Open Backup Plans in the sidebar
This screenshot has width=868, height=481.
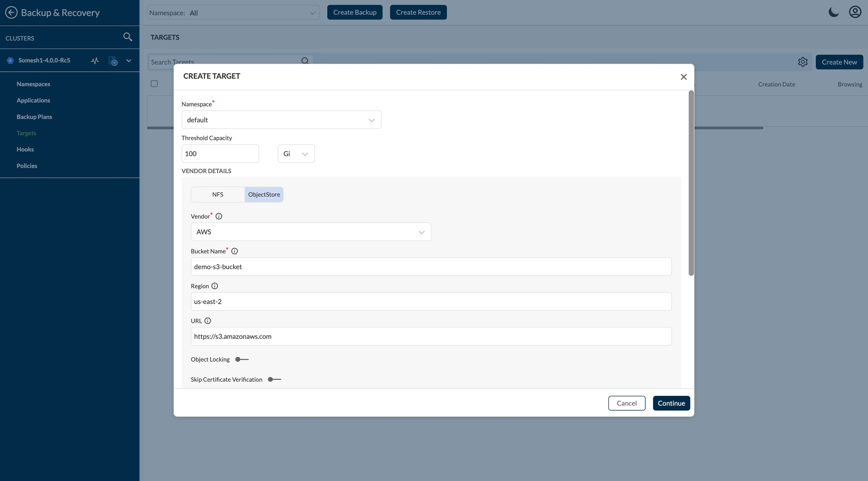click(x=34, y=117)
